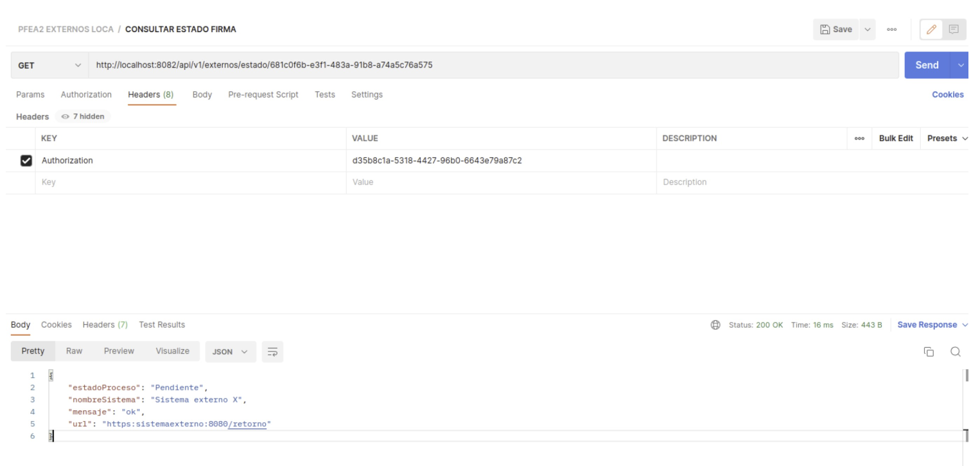The image size is (980, 466).
Task: Select the response Body tab
Action: coord(20,324)
